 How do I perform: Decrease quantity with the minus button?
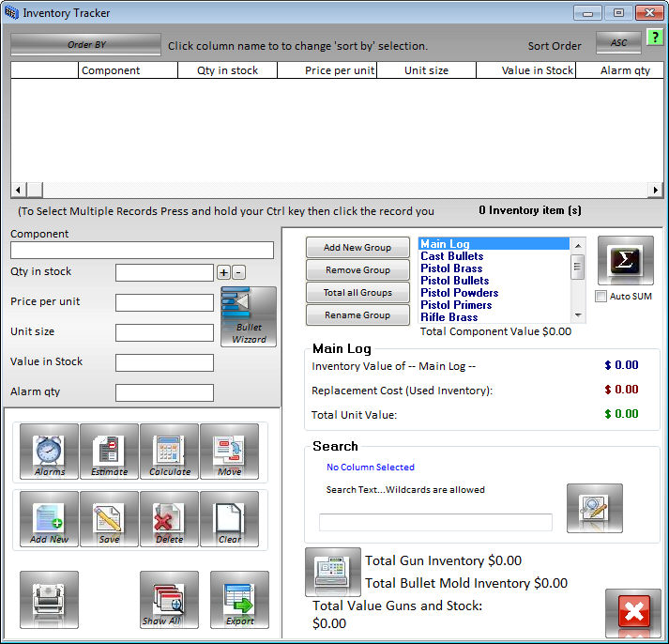click(x=238, y=272)
